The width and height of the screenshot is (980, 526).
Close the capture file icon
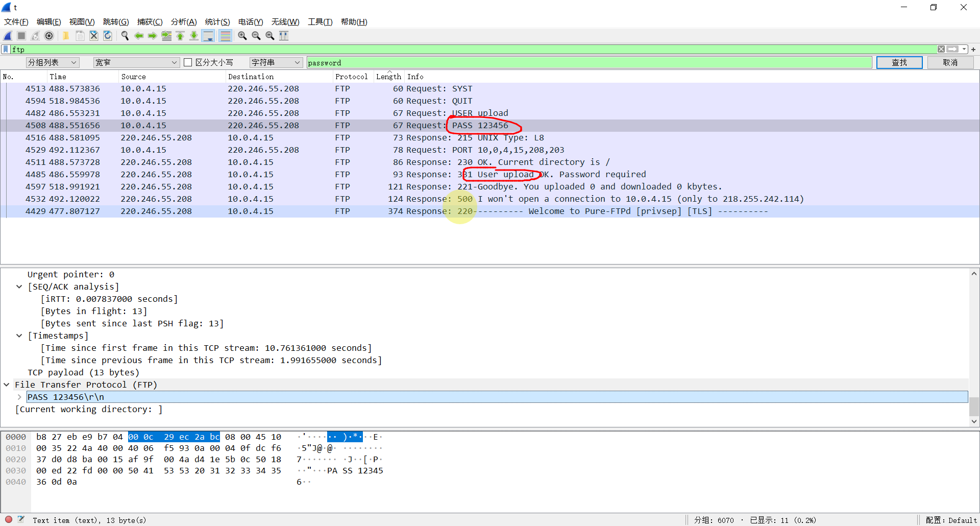point(94,36)
